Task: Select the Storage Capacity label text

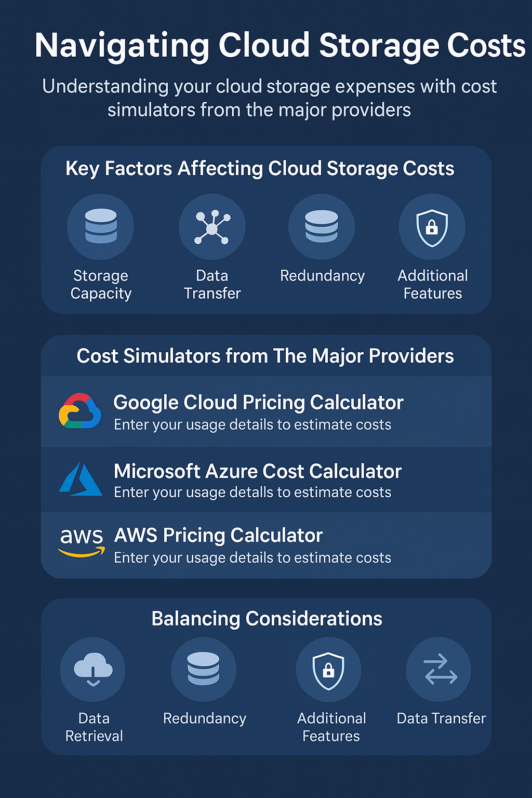Action: (101, 284)
